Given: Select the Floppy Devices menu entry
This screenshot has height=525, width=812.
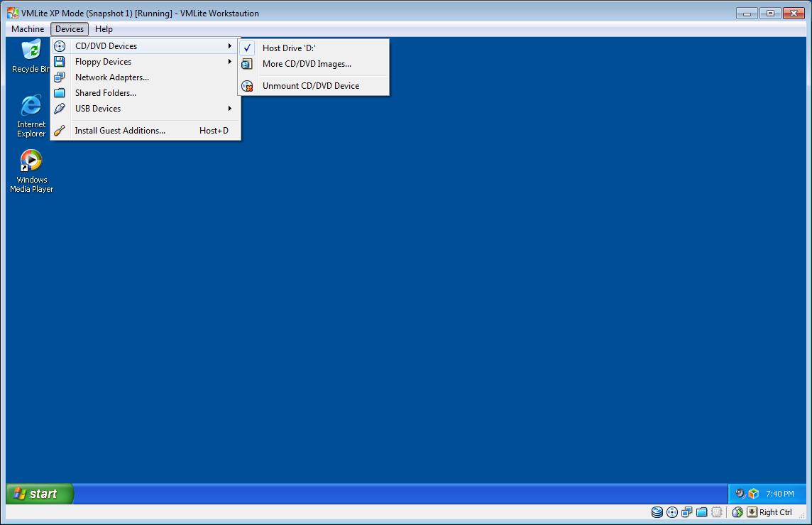Looking at the screenshot, I should [145, 62].
